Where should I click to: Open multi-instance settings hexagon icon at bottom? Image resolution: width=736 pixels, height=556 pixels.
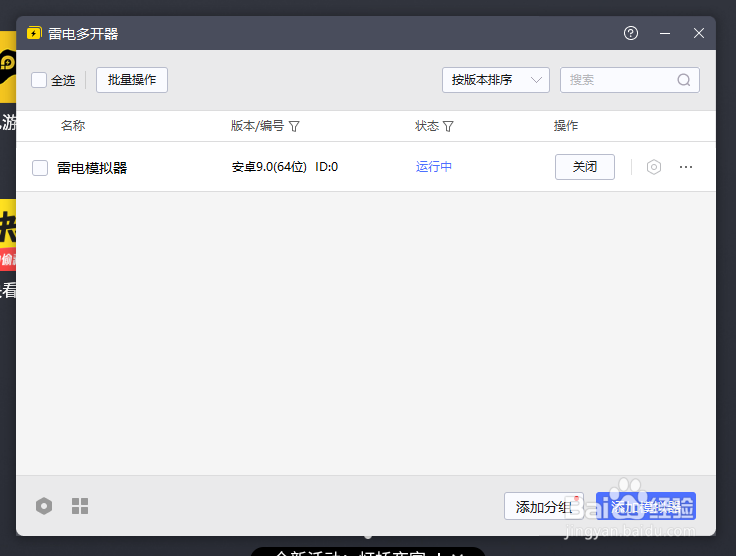click(44, 506)
